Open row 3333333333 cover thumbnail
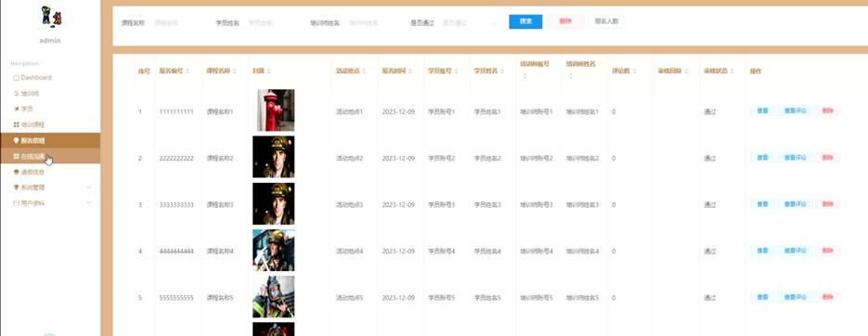This screenshot has height=336, width=868. tap(274, 203)
